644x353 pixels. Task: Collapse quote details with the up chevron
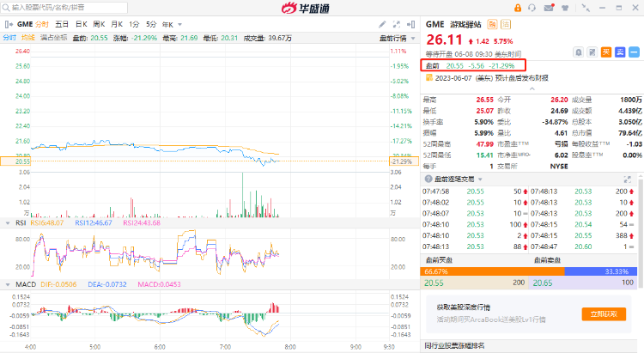(x=532, y=88)
